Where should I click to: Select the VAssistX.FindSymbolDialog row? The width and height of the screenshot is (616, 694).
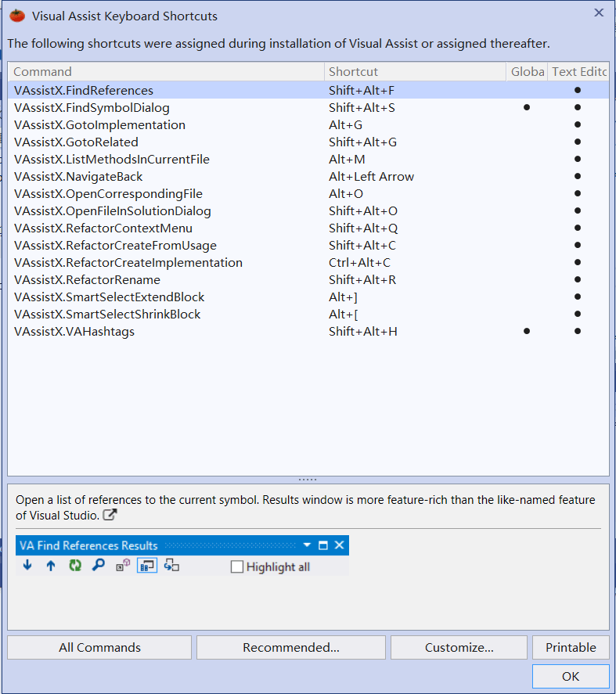pyautogui.click(x=308, y=107)
